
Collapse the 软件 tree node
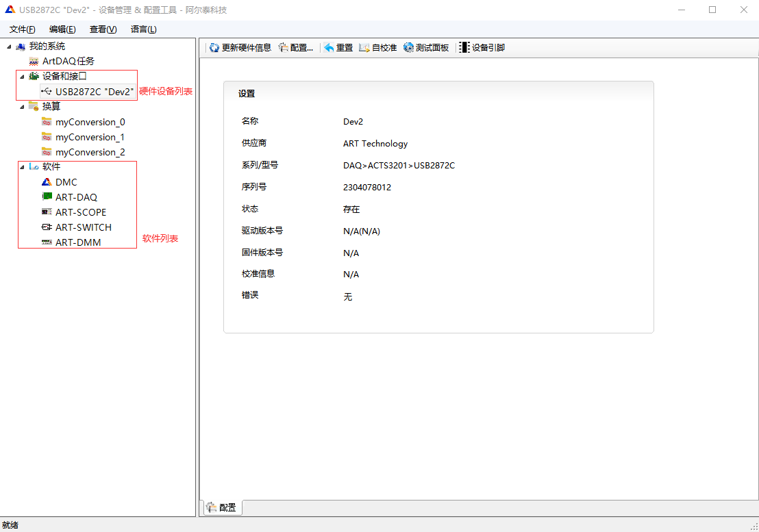click(23, 167)
